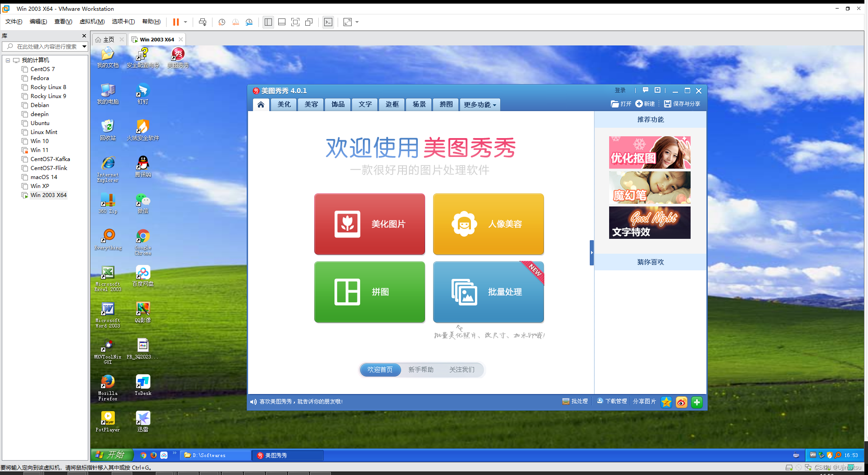Click the green plus share icon
Screen dimensions: 868x475
697,402
